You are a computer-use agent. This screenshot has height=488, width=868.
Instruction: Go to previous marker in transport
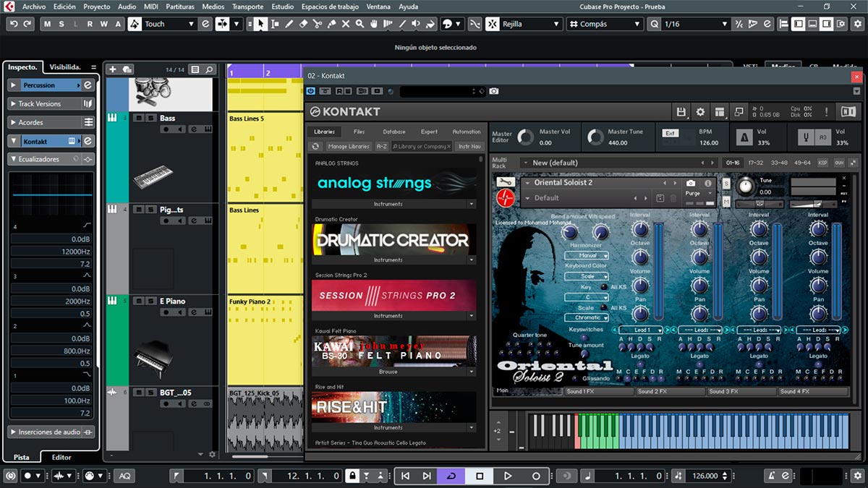[405, 476]
